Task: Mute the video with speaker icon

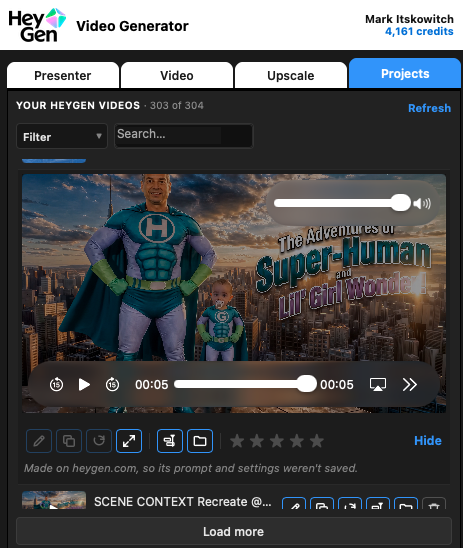Action: [x=422, y=203]
